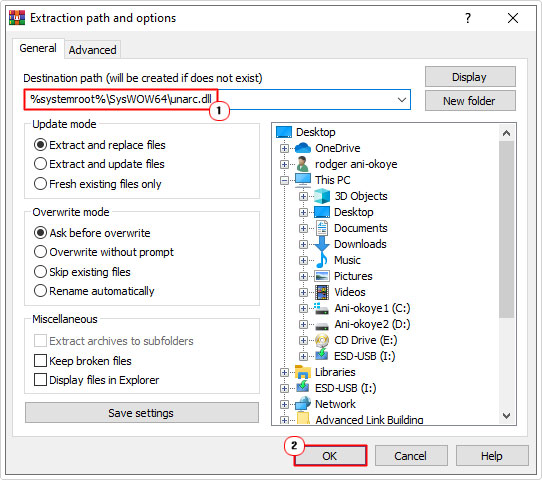Tick Display files in Explorer checkbox
This screenshot has height=480, width=542.
(x=40, y=380)
